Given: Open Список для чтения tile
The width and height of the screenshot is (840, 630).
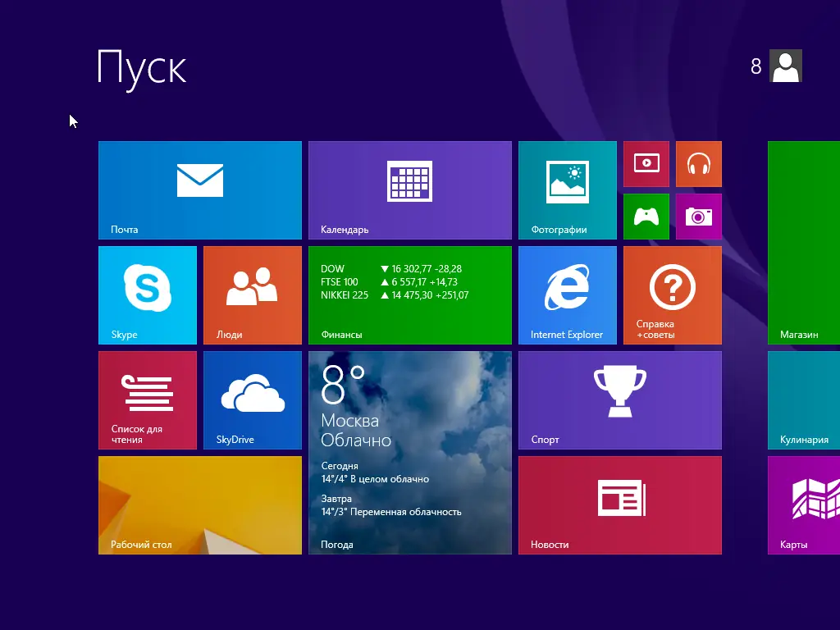Looking at the screenshot, I should coord(148,400).
